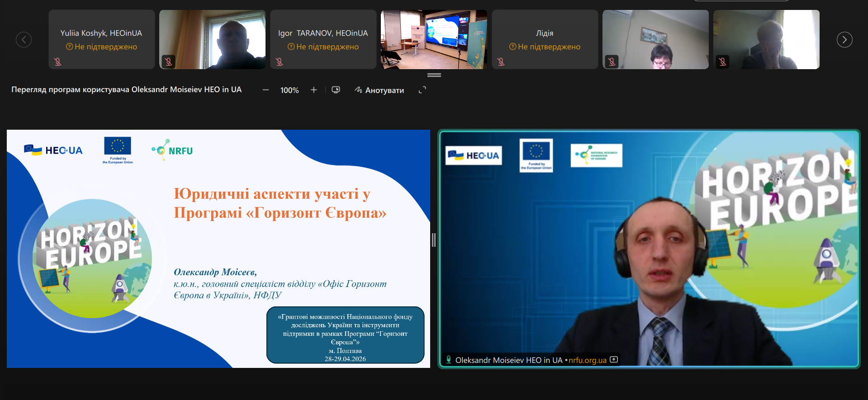Open shared content in a pop-out window
Screen dimensions: 868x400
(422, 90)
